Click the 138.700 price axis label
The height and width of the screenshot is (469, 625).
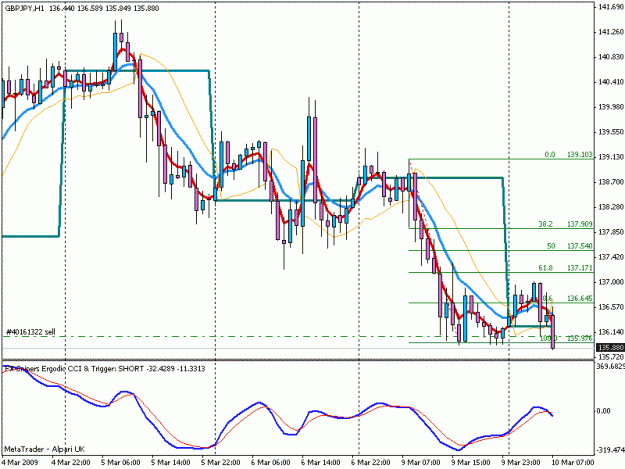point(611,182)
